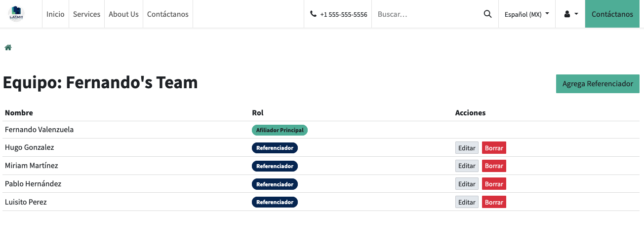Open the About Us page
Image resolution: width=644 pixels, height=244 pixels.
(x=123, y=14)
